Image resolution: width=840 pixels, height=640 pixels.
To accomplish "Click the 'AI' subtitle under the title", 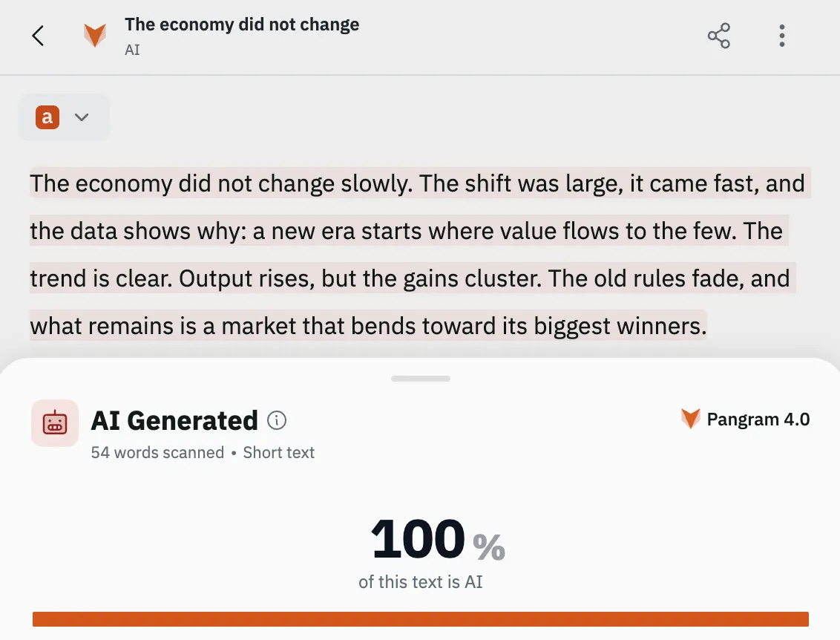I will click(x=132, y=50).
